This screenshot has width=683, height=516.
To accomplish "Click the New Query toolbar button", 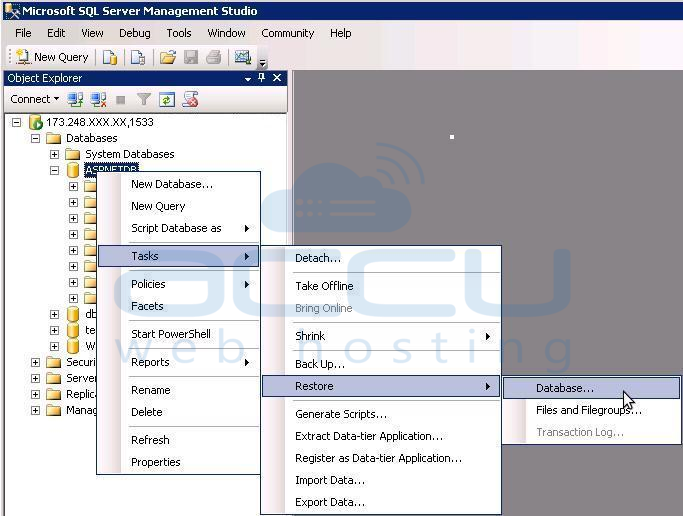I will (52, 57).
